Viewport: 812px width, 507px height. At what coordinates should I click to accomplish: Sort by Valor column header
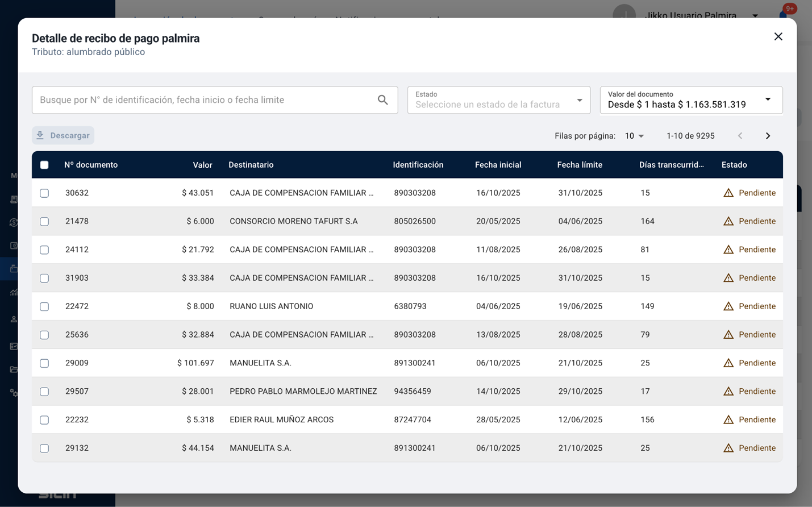202,165
